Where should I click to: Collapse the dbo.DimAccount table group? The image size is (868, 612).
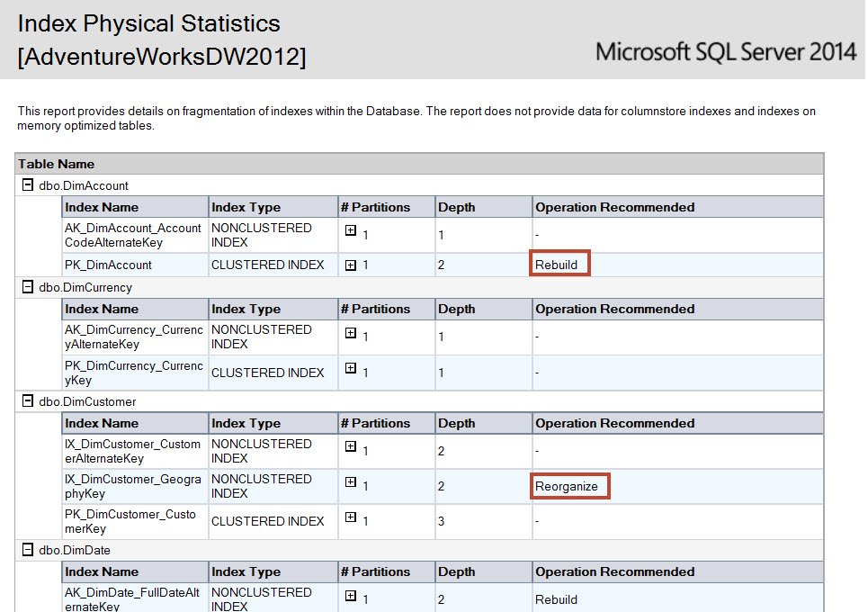pos(28,185)
